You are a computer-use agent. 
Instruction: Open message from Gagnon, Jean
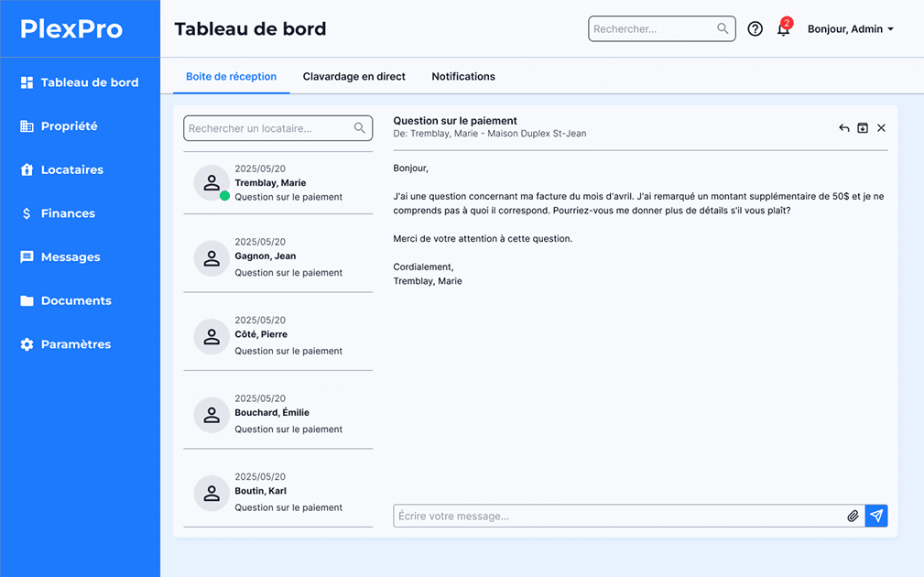coord(277,258)
